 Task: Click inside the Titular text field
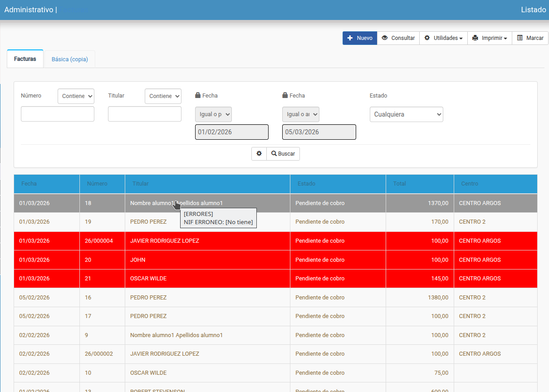click(x=145, y=114)
